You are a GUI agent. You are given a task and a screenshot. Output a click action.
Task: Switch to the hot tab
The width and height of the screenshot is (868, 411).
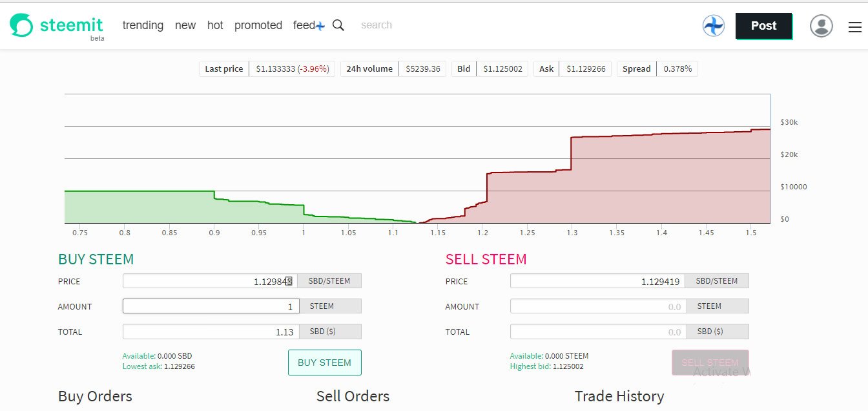coord(215,25)
